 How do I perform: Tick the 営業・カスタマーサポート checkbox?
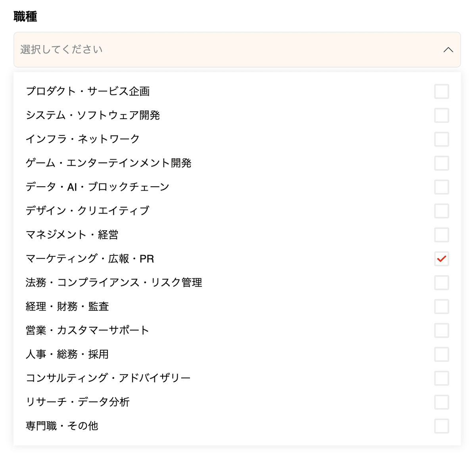[x=441, y=330]
